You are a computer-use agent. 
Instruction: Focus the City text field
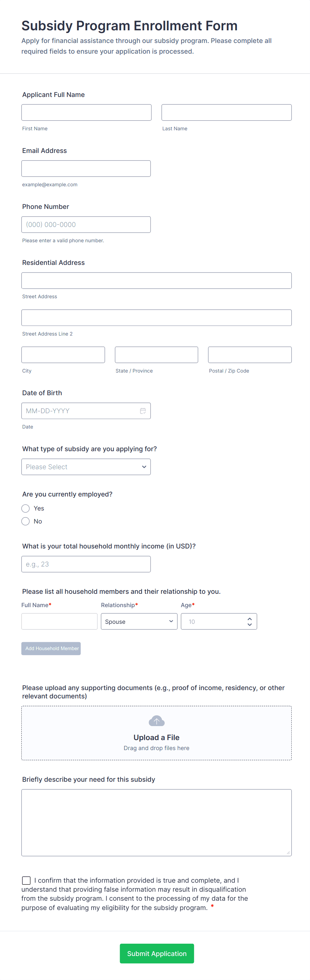coord(63,355)
